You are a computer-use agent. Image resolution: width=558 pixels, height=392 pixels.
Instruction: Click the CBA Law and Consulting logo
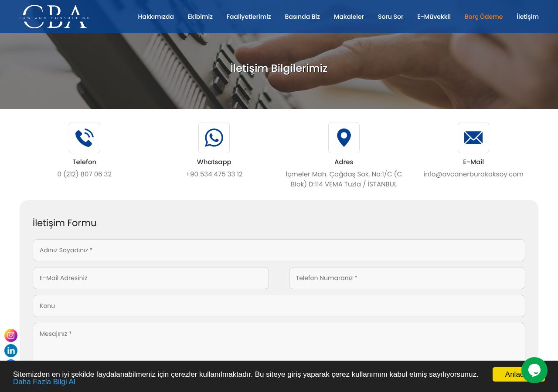(x=54, y=17)
